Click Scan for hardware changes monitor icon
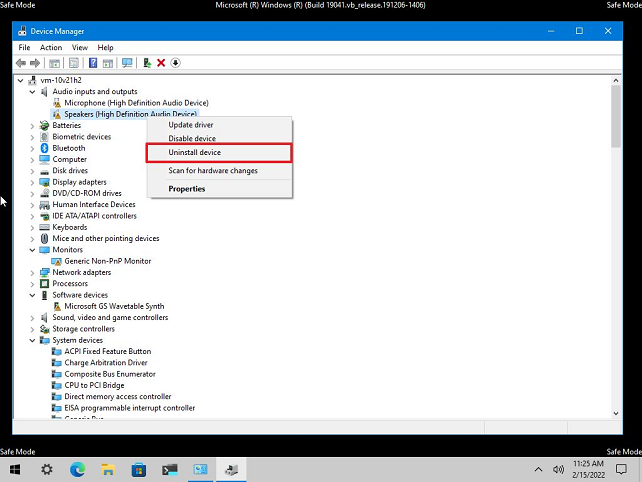 click(127, 63)
